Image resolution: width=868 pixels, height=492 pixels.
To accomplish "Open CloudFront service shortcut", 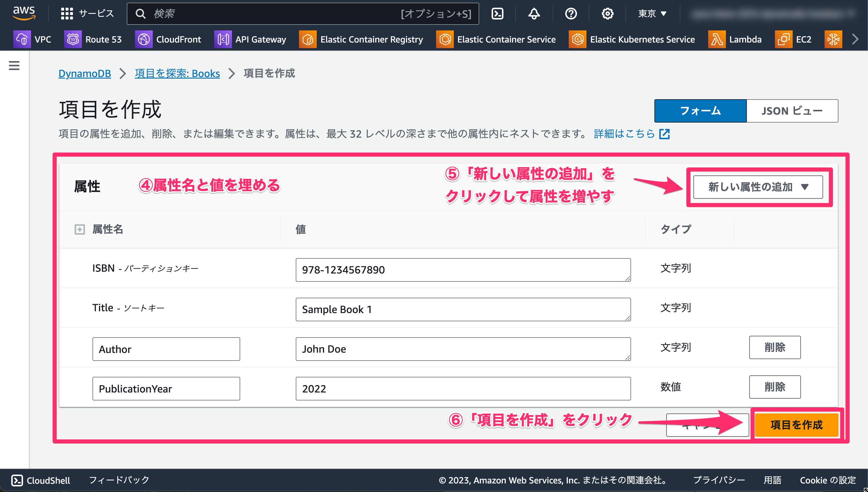I will pos(168,39).
